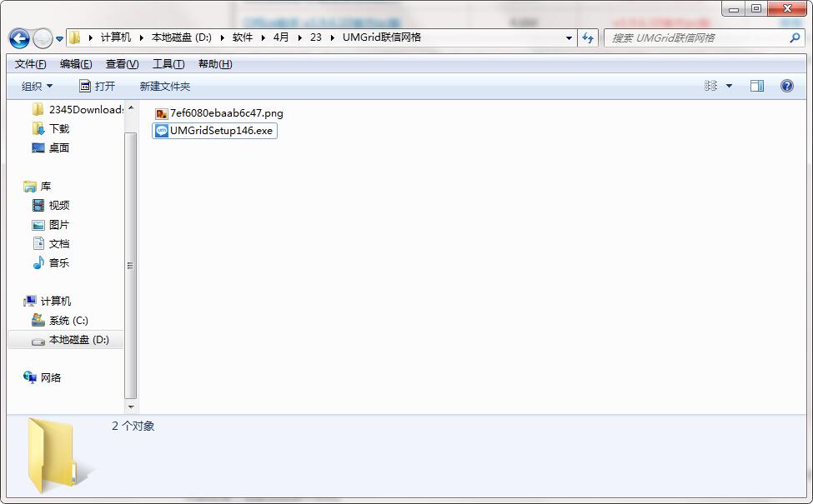813x504 pixels.
Task: Toggle the preview pane icon
Action: click(756, 86)
